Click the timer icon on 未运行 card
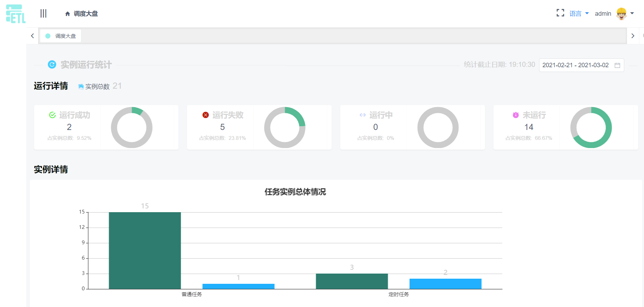Viewport: 644px width, 307px height. coord(515,115)
